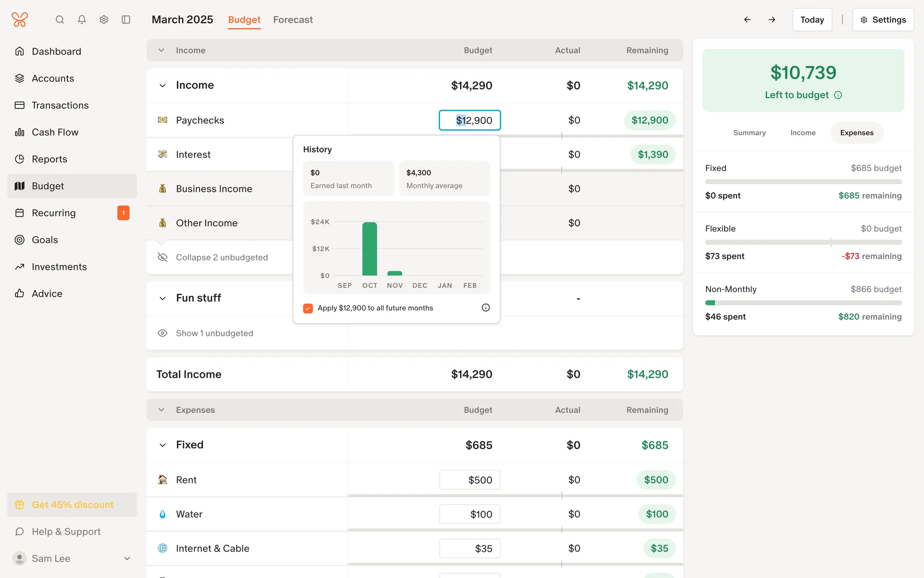The width and height of the screenshot is (924, 578).
Task: Click the sidebar panel toggle icon
Action: pyautogui.click(x=126, y=20)
